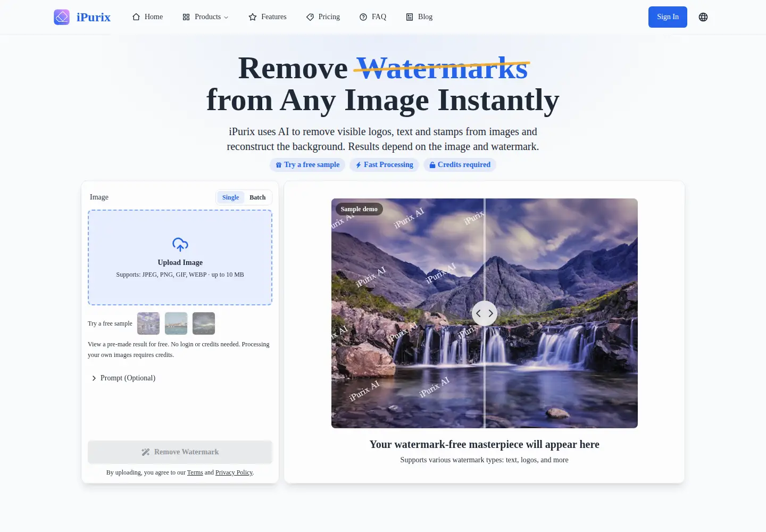The image size is (766, 532).
Task: Open the Blog menu item
Action: [419, 17]
